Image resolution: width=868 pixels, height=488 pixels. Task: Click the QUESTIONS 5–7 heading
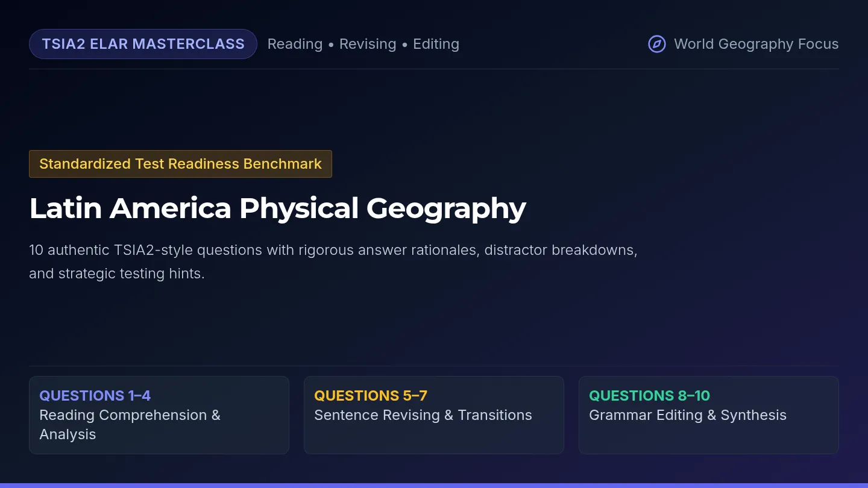[x=371, y=396]
